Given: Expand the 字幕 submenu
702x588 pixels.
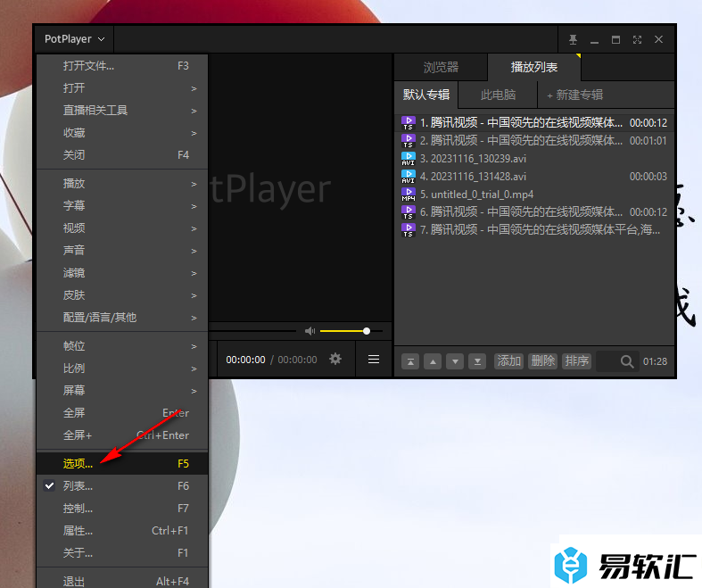Looking at the screenshot, I should click(122, 206).
